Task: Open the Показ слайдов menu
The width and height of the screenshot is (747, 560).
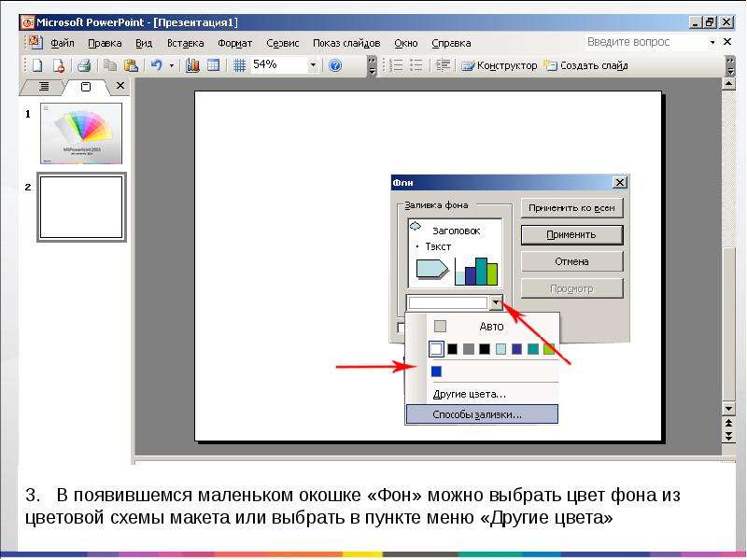Action: click(346, 43)
